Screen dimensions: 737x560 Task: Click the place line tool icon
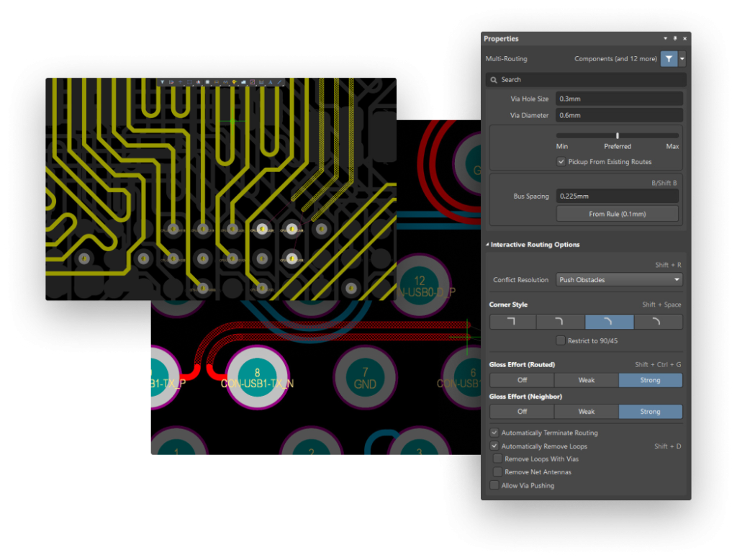[x=280, y=82]
